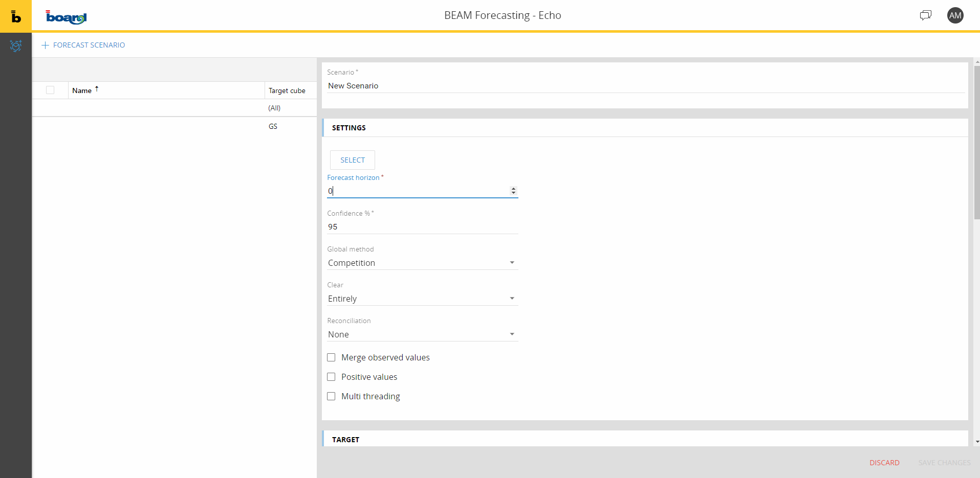This screenshot has height=478, width=980.
Task: Select the GS target cube filter entry
Action: click(273, 126)
